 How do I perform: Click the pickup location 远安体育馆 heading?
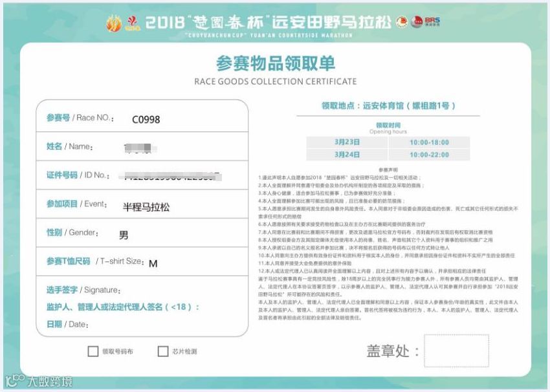point(388,105)
